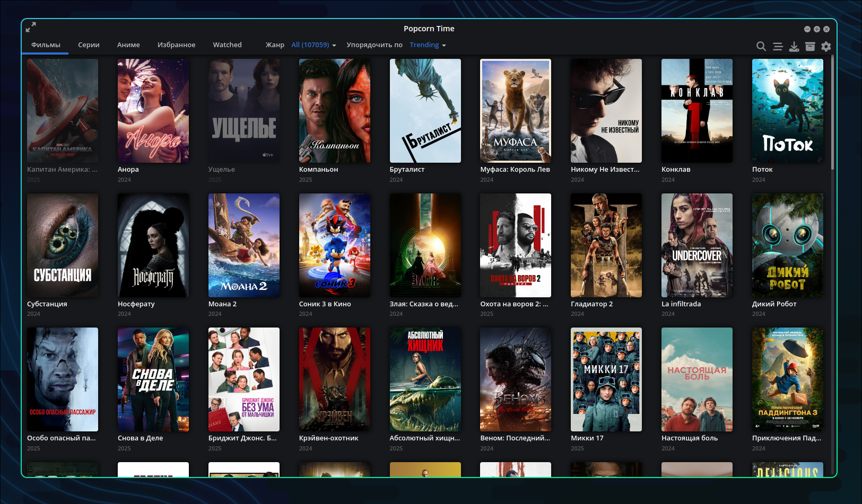The image size is (862, 504).
Task: Click the Носферату title text
Action: point(136,304)
